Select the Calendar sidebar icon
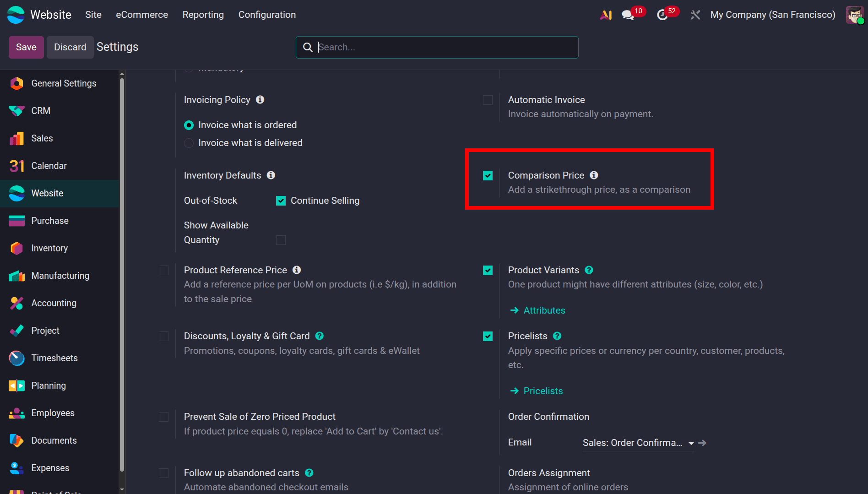 (x=16, y=166)
